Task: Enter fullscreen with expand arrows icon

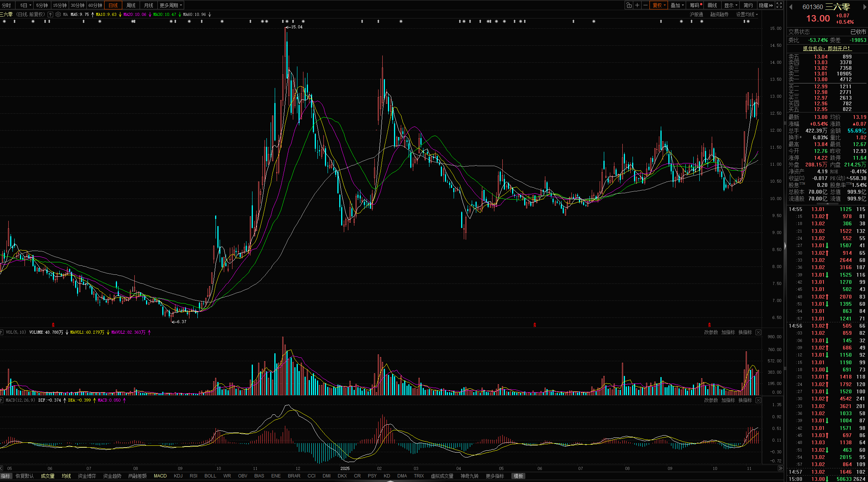Action: [x=779, y=5]
